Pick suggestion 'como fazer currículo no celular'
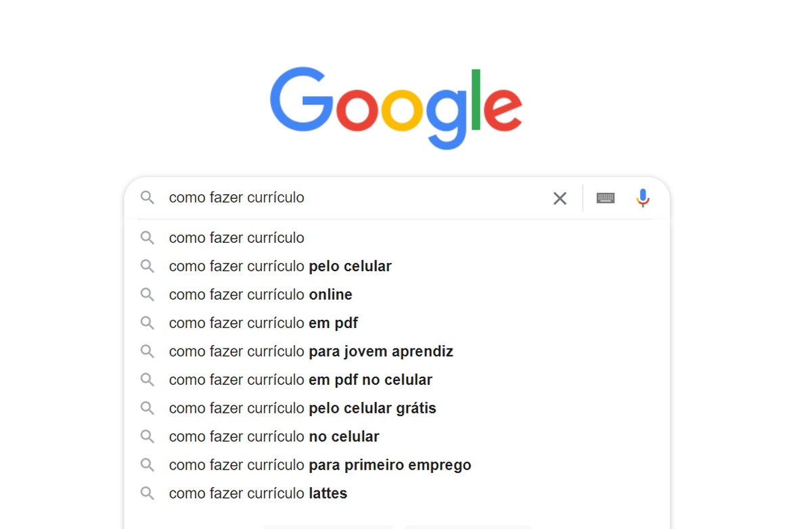This screenshot has width=812, height=529. [x=274, y=437]
